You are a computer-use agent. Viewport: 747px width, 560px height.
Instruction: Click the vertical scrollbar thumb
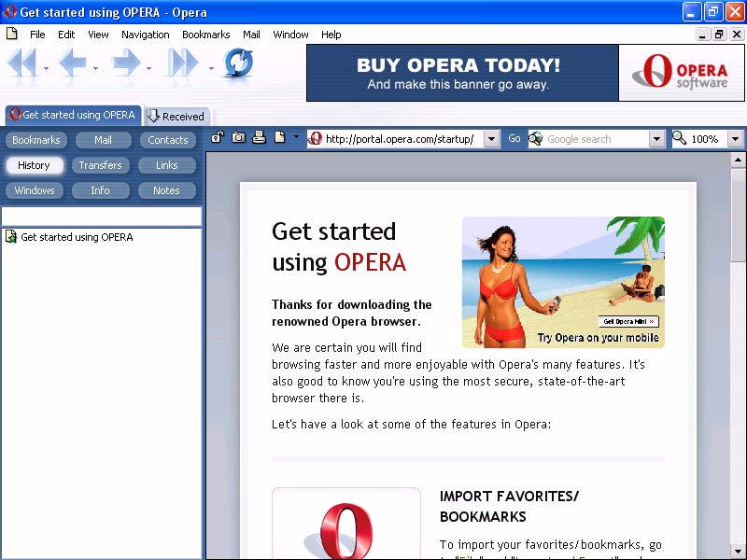738,215
